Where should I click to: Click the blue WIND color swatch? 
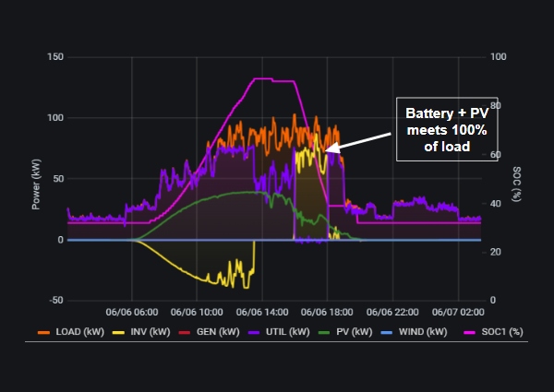386,332
